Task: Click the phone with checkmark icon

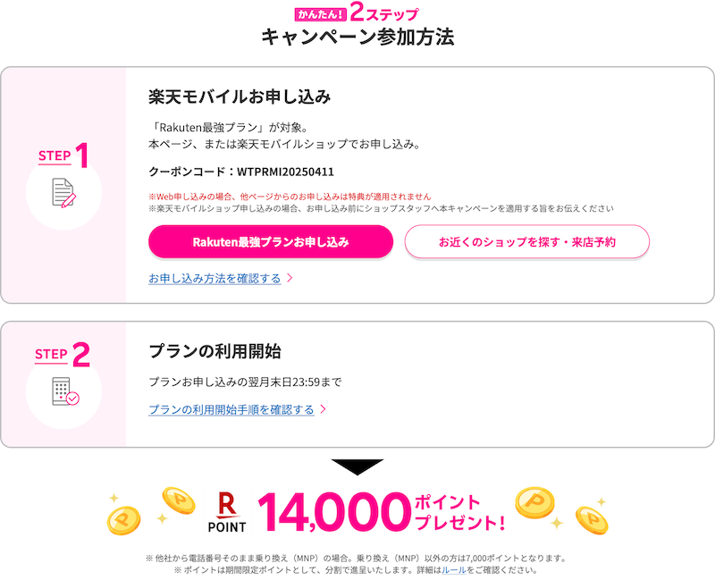Action: (x=65, y=391)
